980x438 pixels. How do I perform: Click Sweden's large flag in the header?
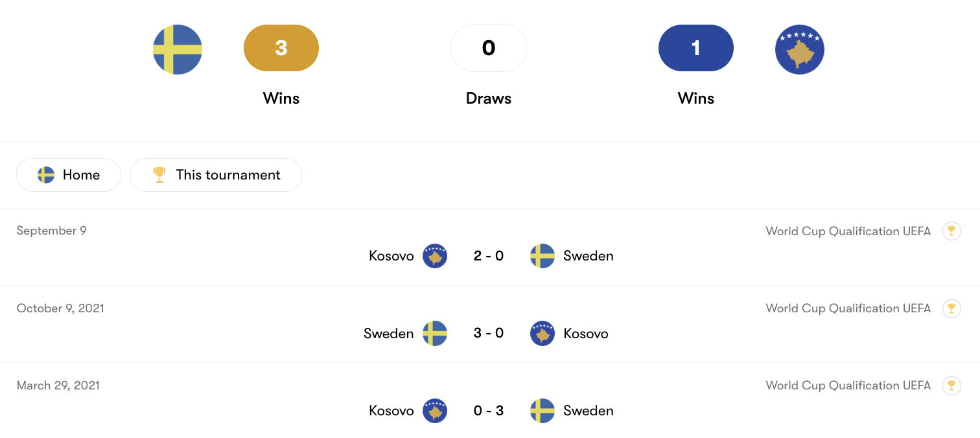[x=178, y=49]
